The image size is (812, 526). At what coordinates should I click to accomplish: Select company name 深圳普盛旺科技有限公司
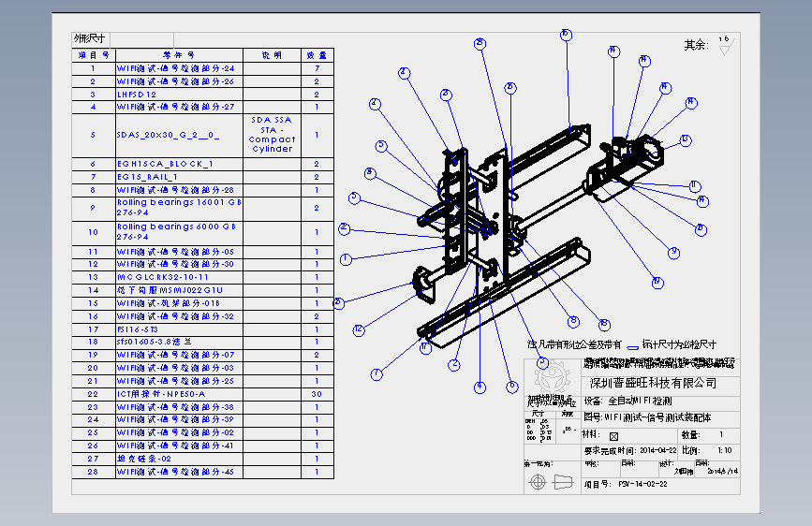coord(653,383)
